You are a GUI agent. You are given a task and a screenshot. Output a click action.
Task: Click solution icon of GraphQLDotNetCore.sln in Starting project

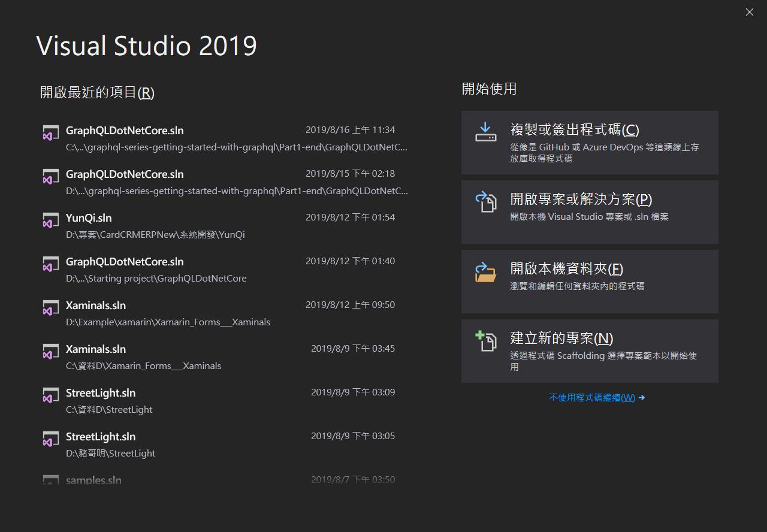click(50, 264)
